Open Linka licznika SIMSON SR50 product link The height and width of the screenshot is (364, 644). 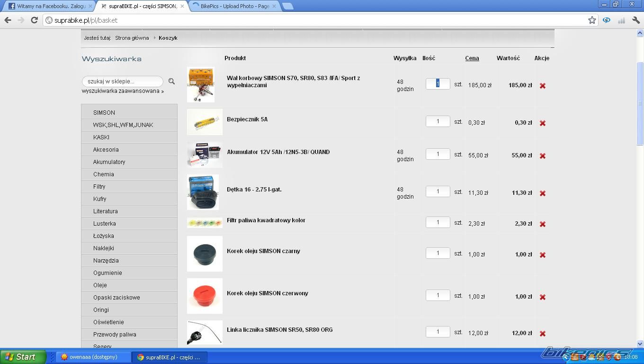279,330
